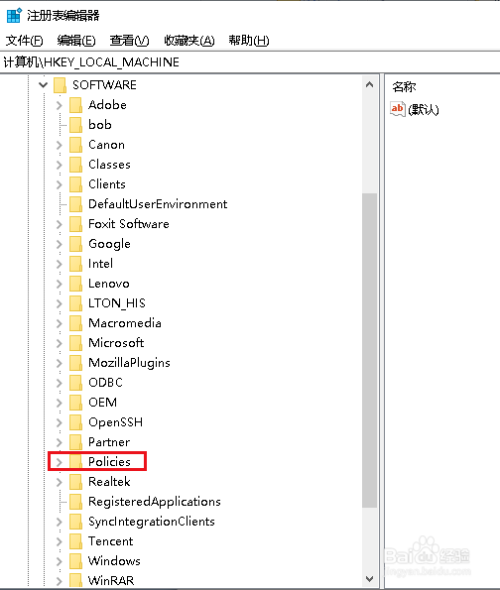Select the Macromedia folder icon

tap(76, 323)
